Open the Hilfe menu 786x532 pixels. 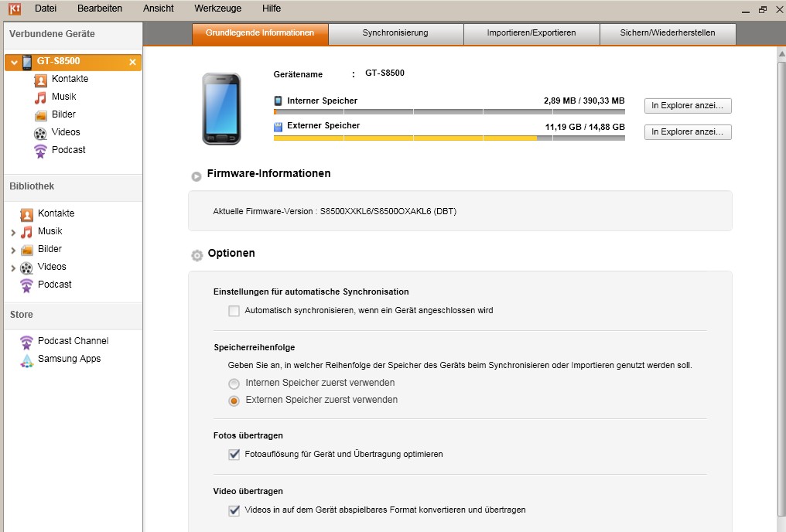pyautogui.click(x=272, y=9)
